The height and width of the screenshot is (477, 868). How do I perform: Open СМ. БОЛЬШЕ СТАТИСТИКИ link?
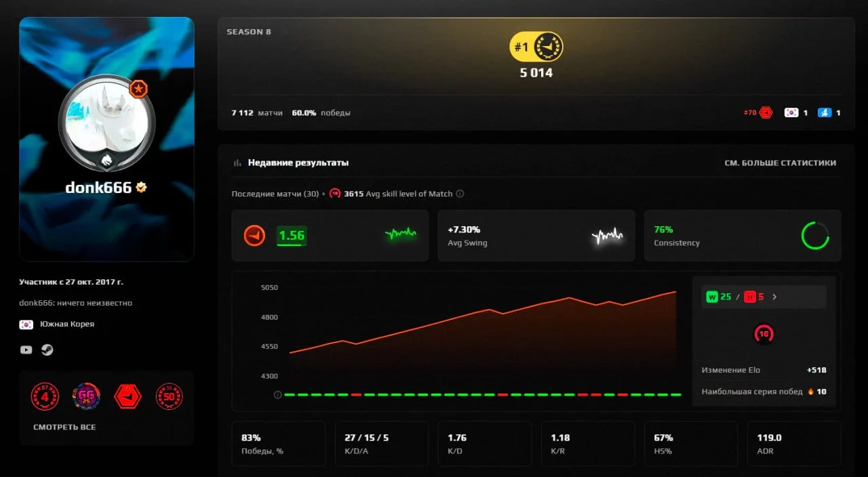click(781, 163)
